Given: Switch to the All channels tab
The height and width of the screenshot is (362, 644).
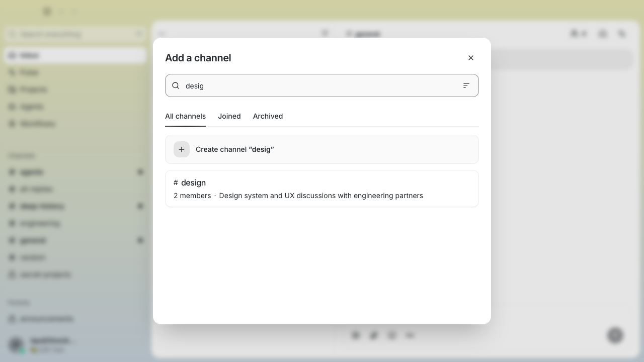Looking at the screenshot, I should (x=185, y=116).
